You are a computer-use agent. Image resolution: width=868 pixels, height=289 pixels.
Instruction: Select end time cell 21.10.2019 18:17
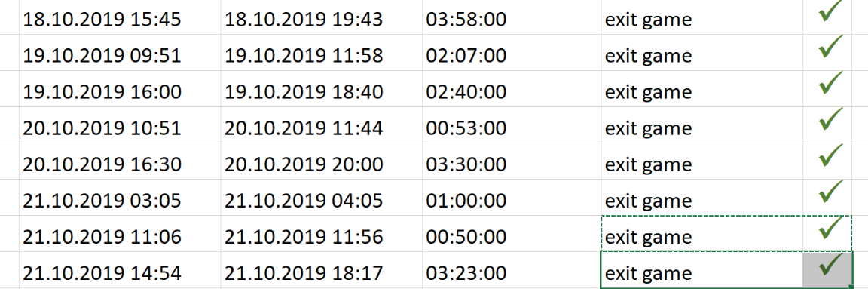click(321, 270)
